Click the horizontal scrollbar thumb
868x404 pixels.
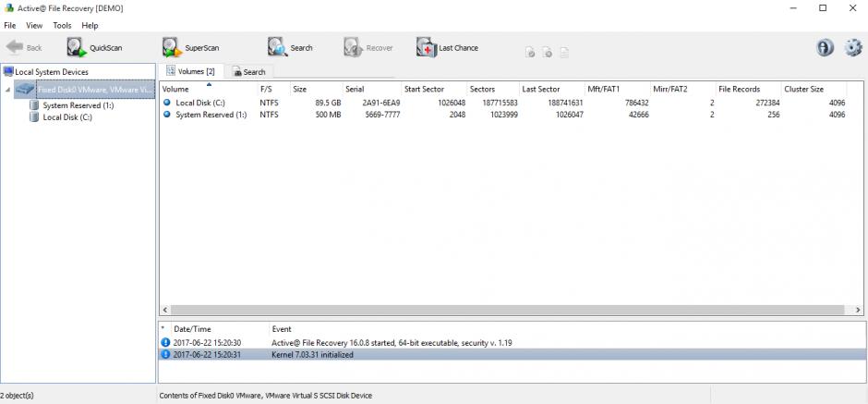[507, 311]
